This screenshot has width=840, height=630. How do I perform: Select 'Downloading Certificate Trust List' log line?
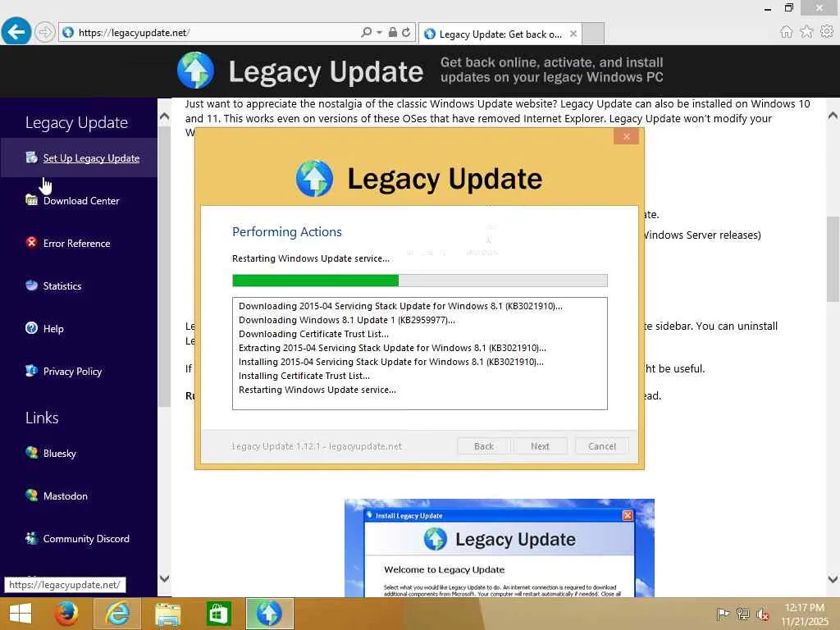coord(313,334)
